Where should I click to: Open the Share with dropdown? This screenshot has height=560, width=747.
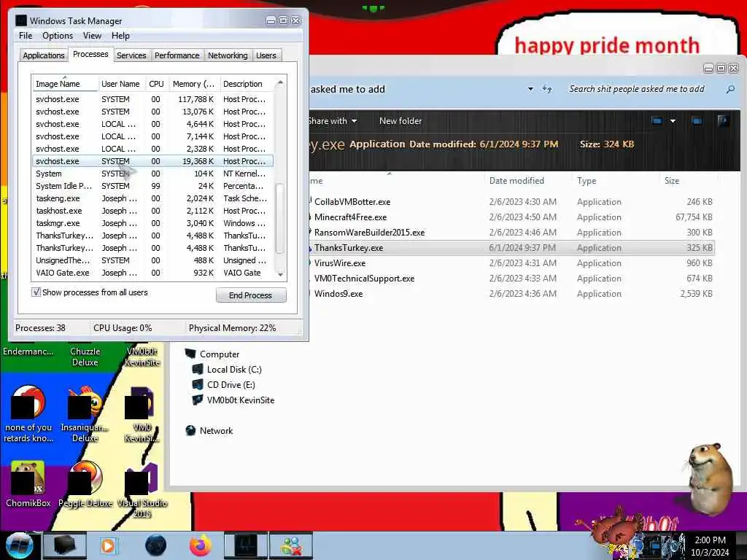tap(333, 121)
